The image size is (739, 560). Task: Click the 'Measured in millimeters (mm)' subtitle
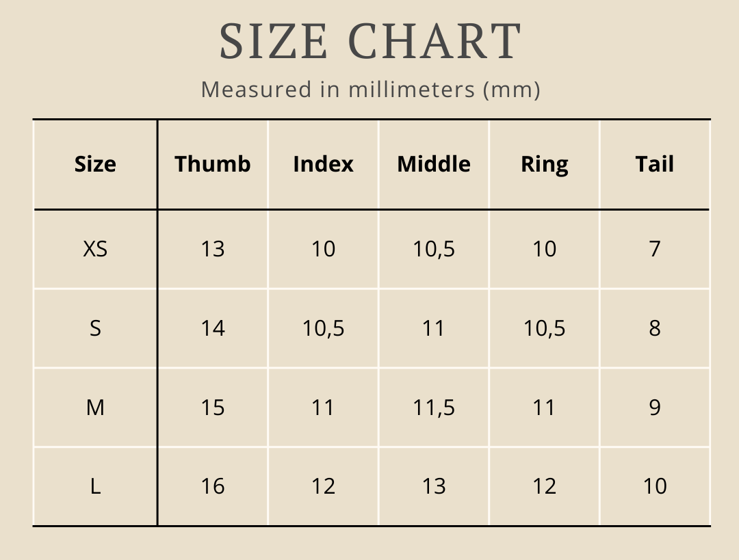pyautogui.click(x=370, y=90)
